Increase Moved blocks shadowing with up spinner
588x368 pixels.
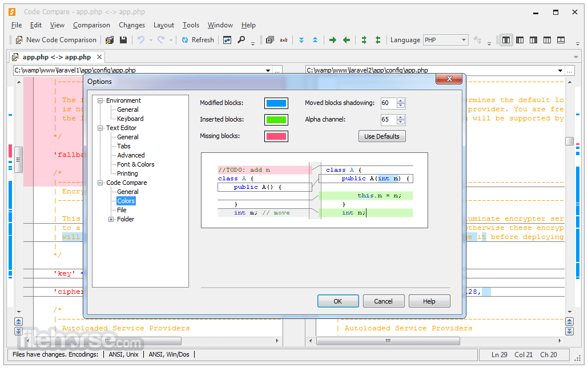(401, 101)
